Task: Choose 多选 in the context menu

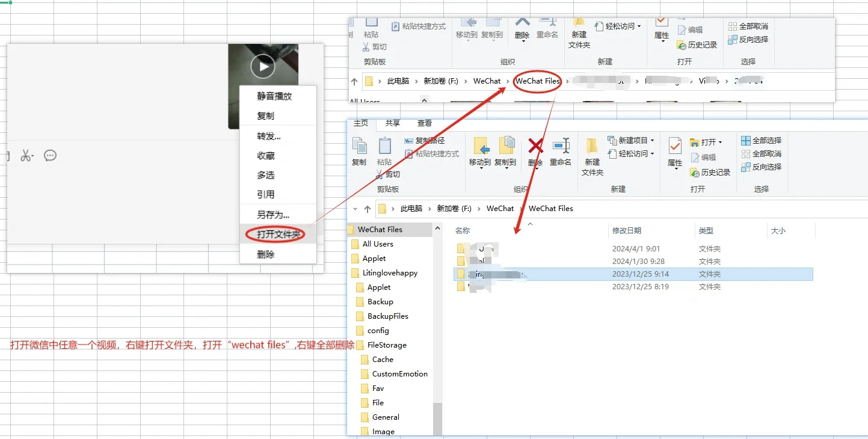Action: [266, 175]
